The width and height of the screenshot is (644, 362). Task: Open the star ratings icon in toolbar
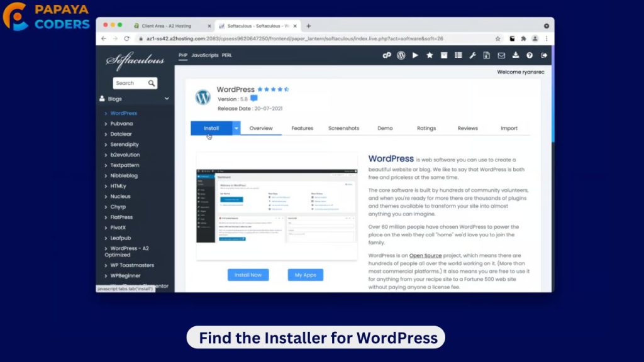pyautogui.click(x=430, y=55)
